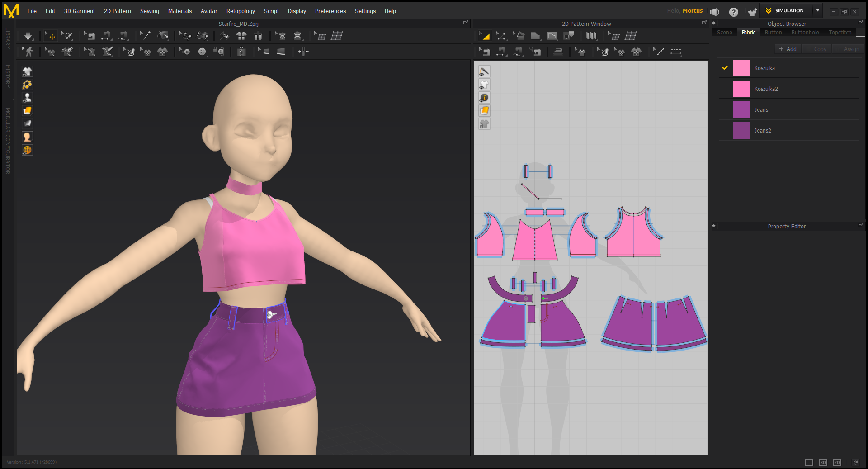868x469 pixels.
Task: Toggle avatar display in 3D viewport sidebar
Action: [27, 98]
